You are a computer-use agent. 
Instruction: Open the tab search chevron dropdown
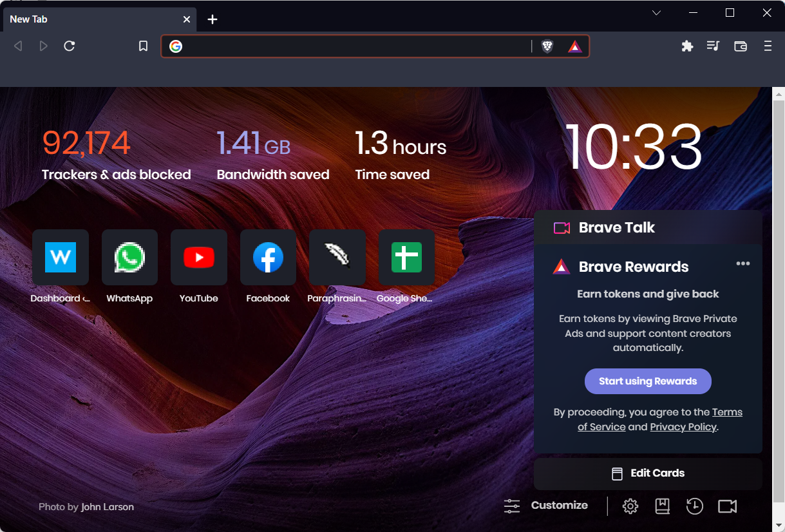(x=657, y=13)
